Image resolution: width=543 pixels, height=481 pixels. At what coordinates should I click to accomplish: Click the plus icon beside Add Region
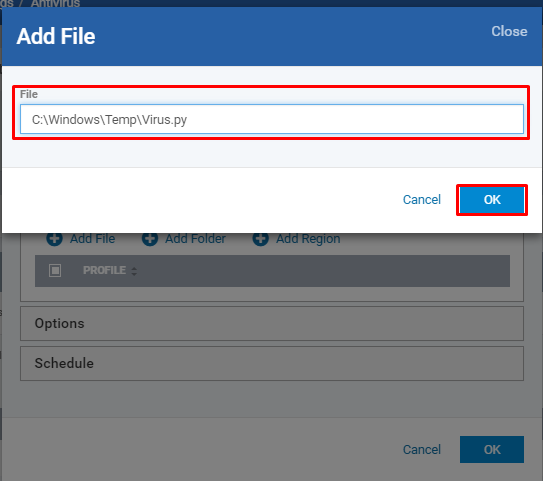(x=260, y=239)
